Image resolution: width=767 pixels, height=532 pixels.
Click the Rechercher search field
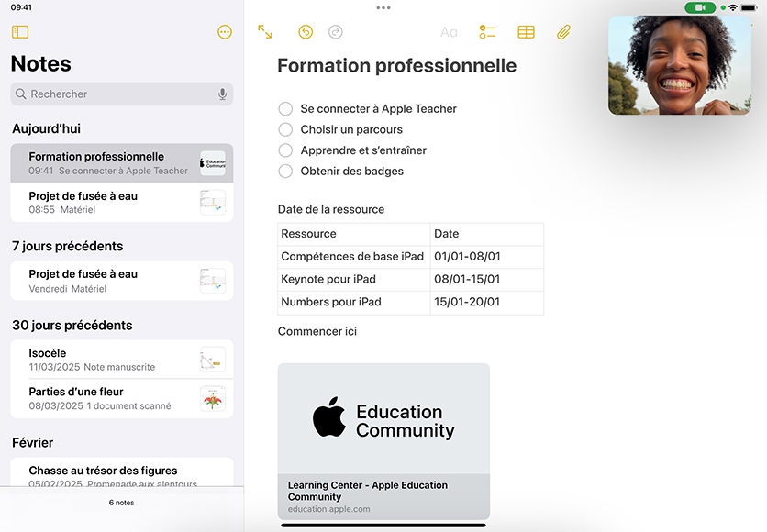(122, 94)
